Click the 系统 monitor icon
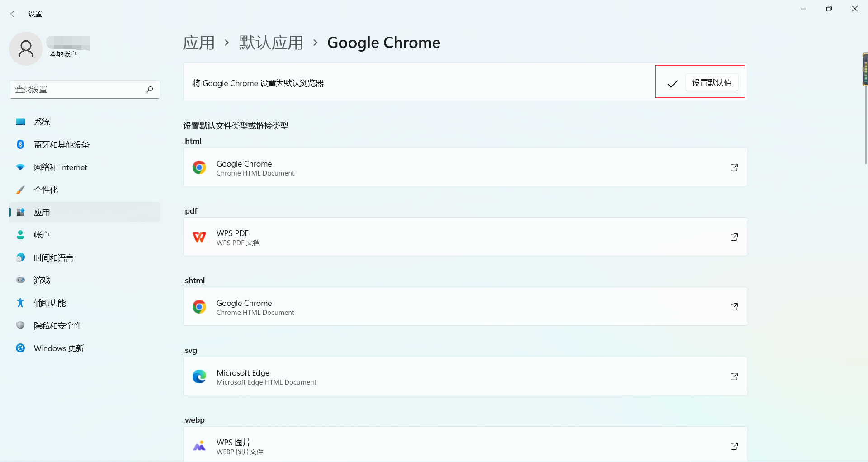Viewport: 868px width, 462px height. (x=20, y=122)
